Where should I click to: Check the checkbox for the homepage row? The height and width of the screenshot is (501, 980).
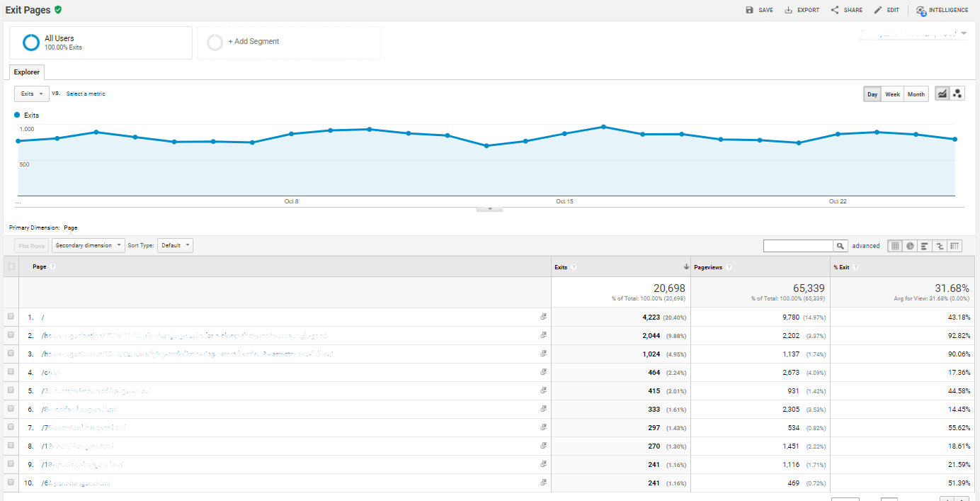point(11,316)
